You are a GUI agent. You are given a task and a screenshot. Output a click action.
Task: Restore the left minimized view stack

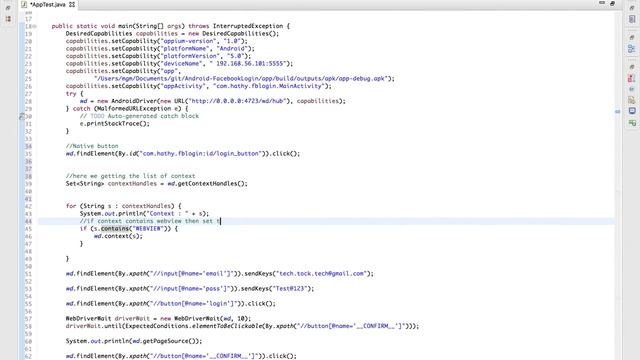tap(8, 8)
